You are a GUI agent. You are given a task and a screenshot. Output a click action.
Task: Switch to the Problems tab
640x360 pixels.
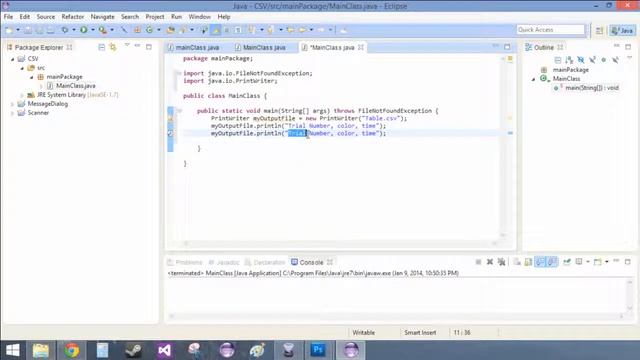(x=185, y=262)
